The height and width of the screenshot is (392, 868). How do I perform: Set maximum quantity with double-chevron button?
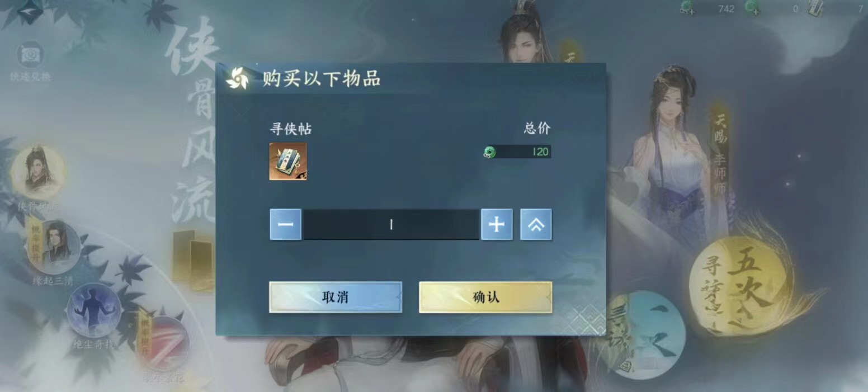[536, 224]
